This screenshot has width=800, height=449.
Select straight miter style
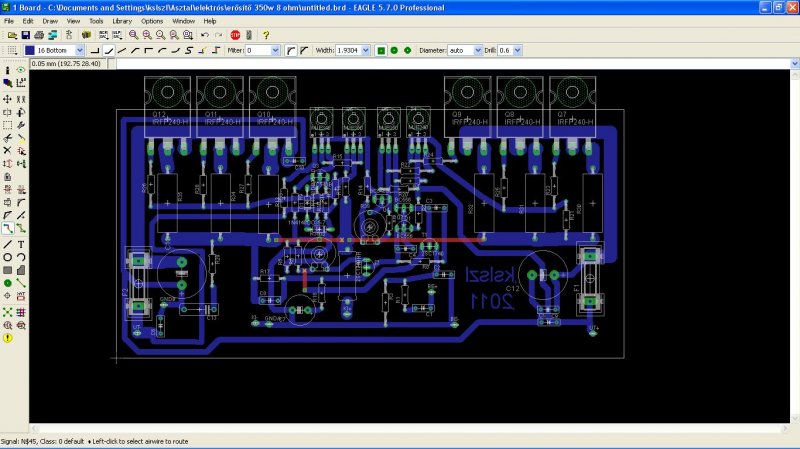coord(304,50)
